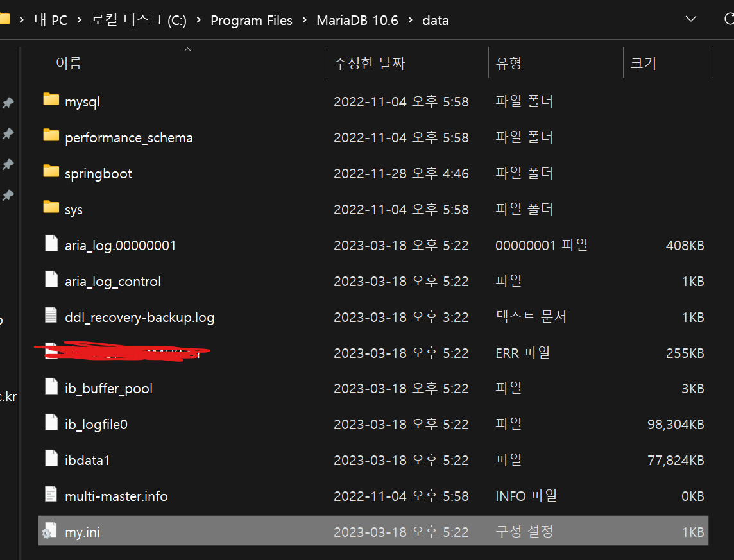Sort by the 이름 column header
The width and height of the screenshot is (734, 560).
coord(69,63)
